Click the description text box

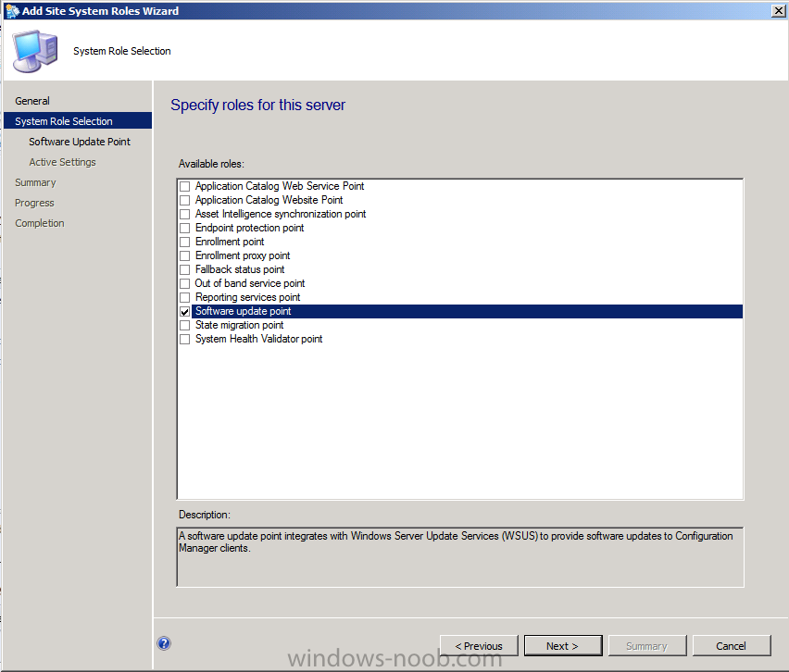(460, 557)
